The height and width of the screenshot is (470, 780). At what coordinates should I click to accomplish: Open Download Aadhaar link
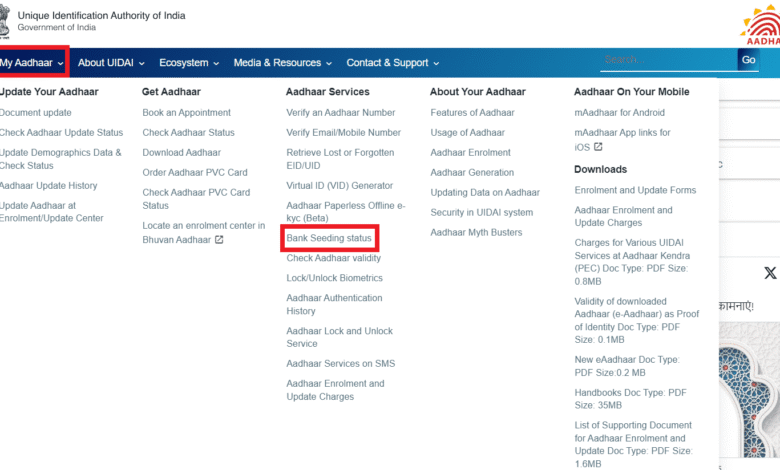(182, 153)
